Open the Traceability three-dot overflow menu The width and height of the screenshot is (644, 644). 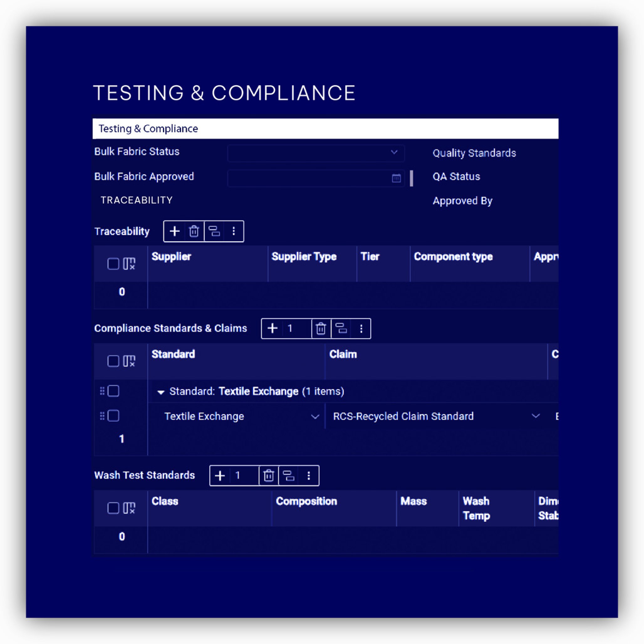point(234,231)
